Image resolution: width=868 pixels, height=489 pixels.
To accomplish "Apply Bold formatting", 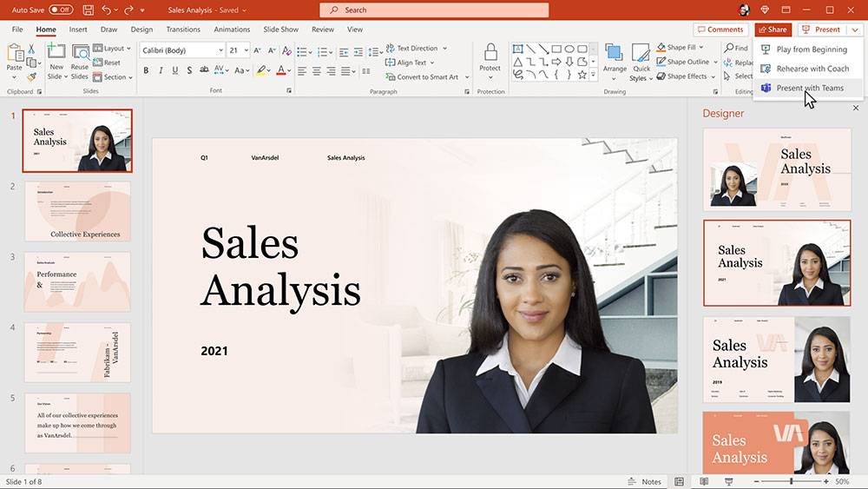I will (x=146, y=70).
